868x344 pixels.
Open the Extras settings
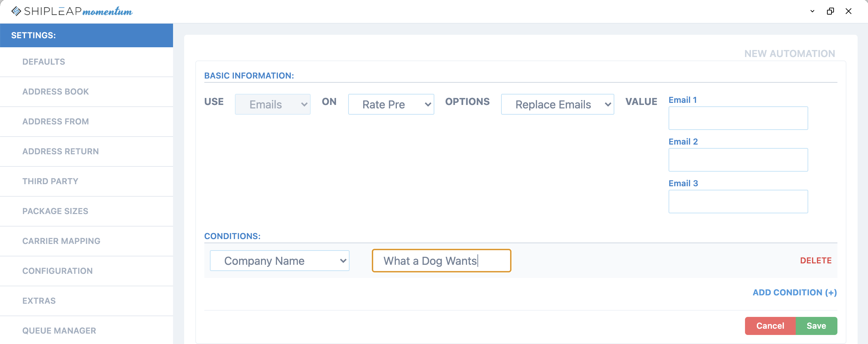pyautogui.click(x=87, y=301)
